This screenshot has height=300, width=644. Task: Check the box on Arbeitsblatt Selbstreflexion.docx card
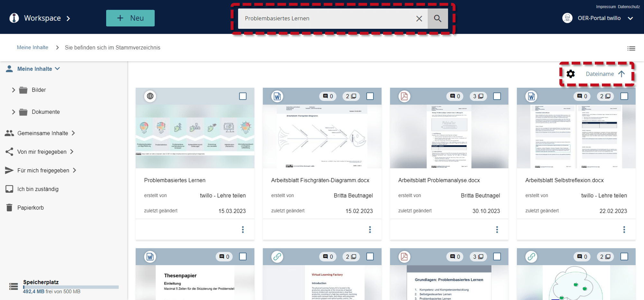pyautogui.click(x=624, y=96)
